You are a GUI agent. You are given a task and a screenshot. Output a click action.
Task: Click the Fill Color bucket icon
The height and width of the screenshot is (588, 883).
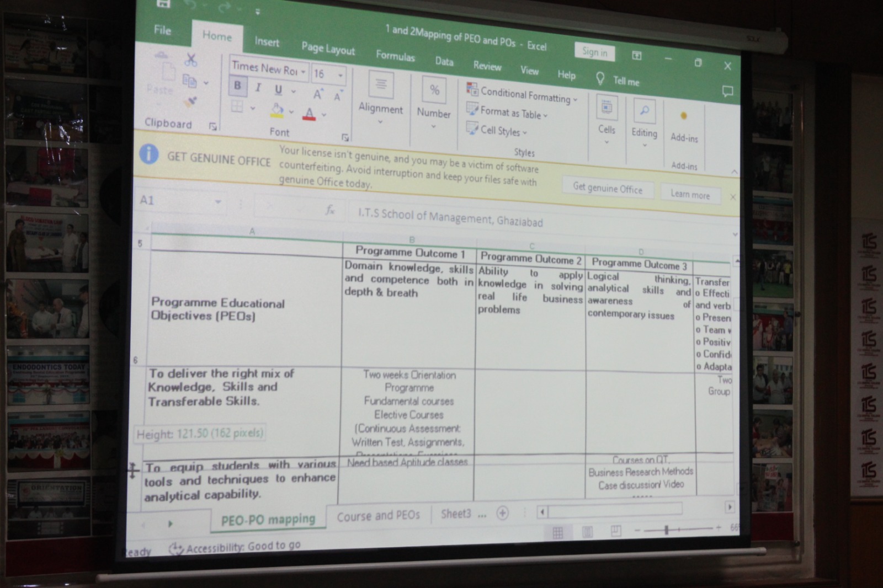point(277,110)
